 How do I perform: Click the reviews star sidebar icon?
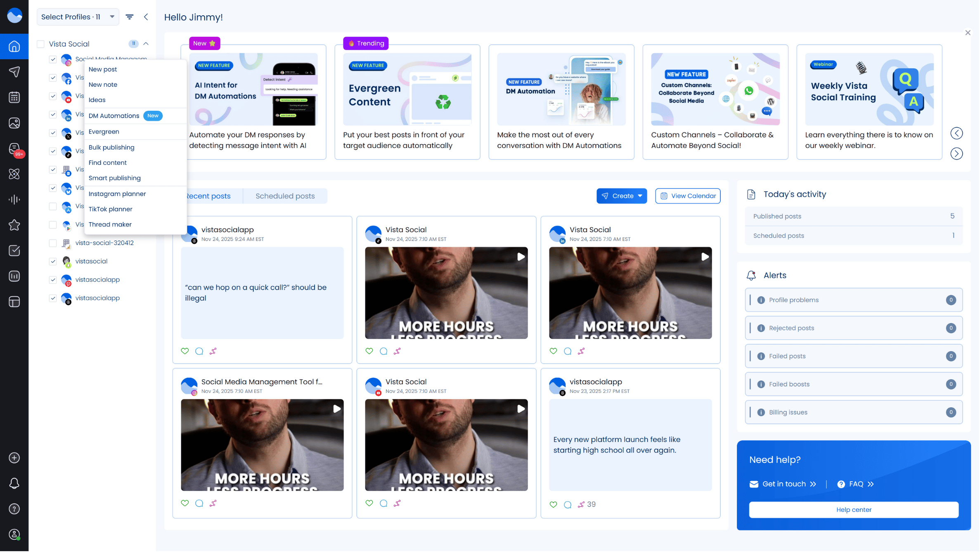click(x=14, y=225)
